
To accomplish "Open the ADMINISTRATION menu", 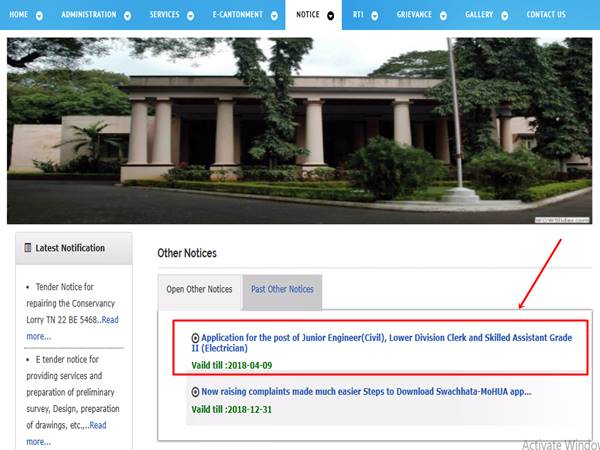I will click(88, 15).
